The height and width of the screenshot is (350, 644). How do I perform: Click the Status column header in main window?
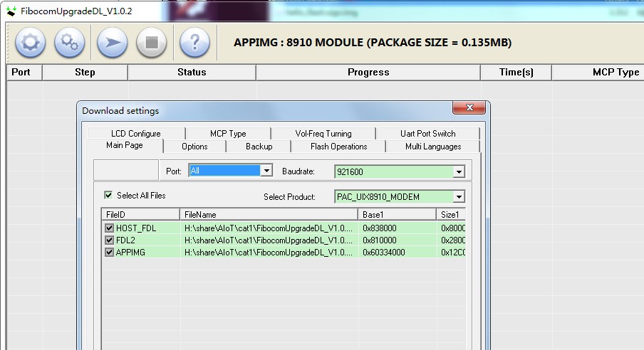(x=192, y=73)
